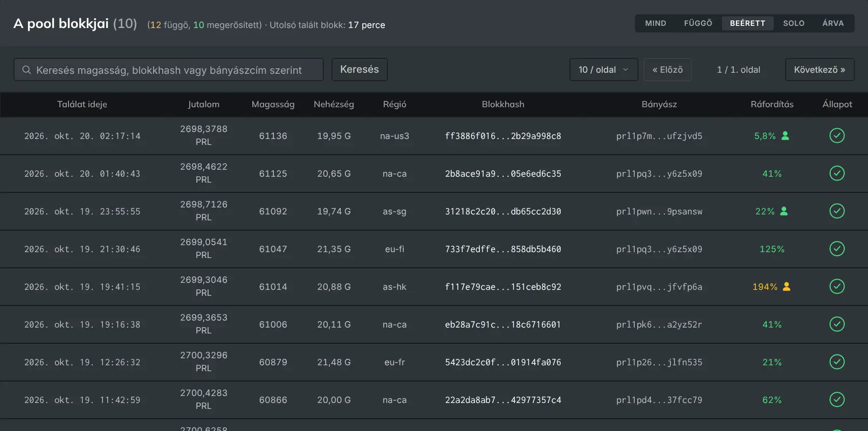Switch filter to MIND

656,23
